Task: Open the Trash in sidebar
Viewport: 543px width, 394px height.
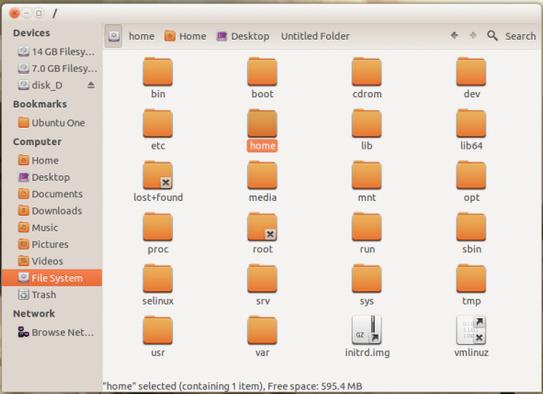Action: (x=37, y=295)
